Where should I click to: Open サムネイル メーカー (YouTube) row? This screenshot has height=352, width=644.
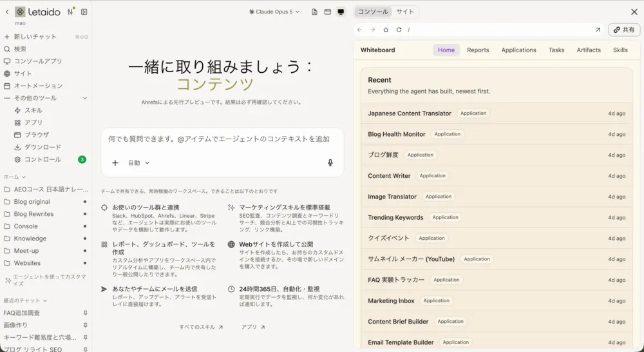pos(497,259)
